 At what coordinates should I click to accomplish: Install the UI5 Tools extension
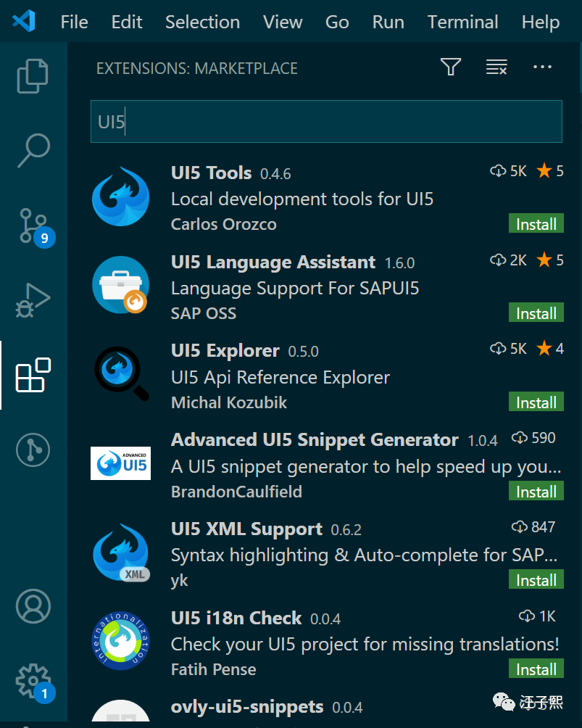pyautogui.click(x=536, y=223)
